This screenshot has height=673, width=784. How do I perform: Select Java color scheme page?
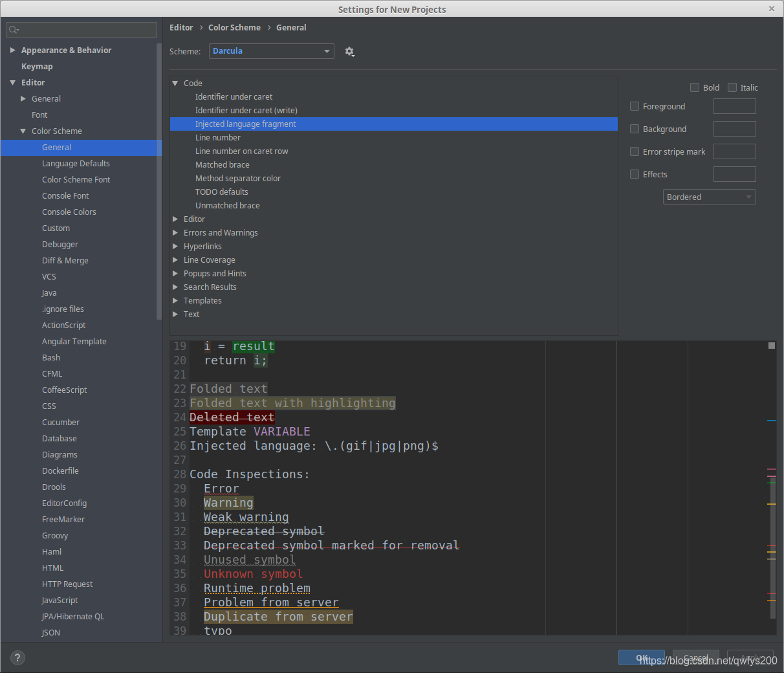[49, 293]
